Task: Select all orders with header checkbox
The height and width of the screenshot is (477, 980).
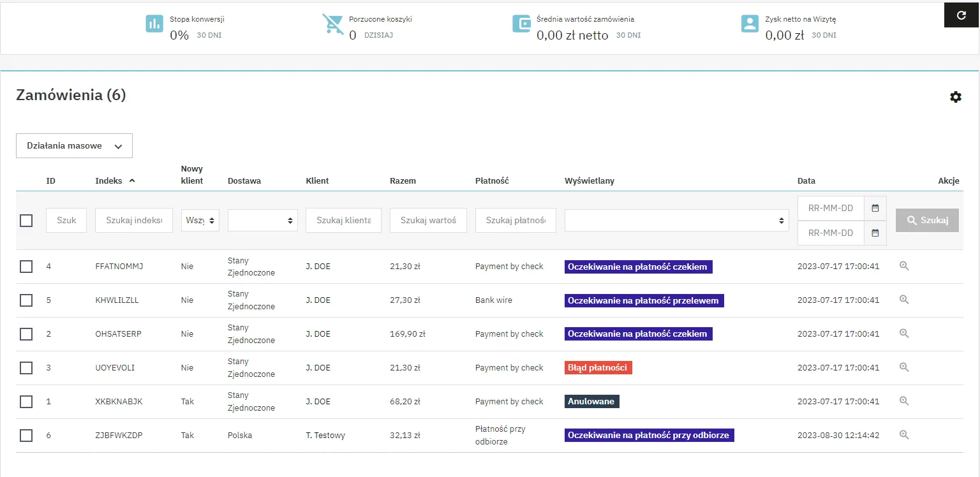Action: [26, 221]
